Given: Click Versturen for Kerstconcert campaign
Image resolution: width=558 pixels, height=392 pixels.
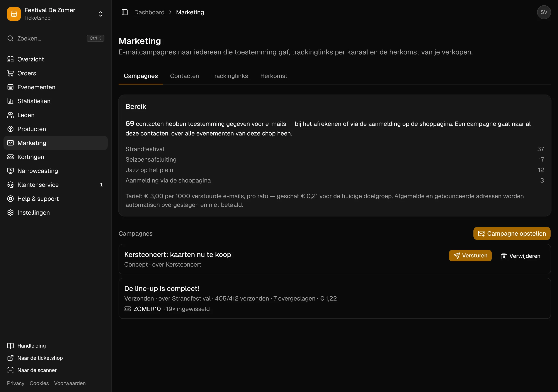Looking at the screenshot, I should click(470, 255).
